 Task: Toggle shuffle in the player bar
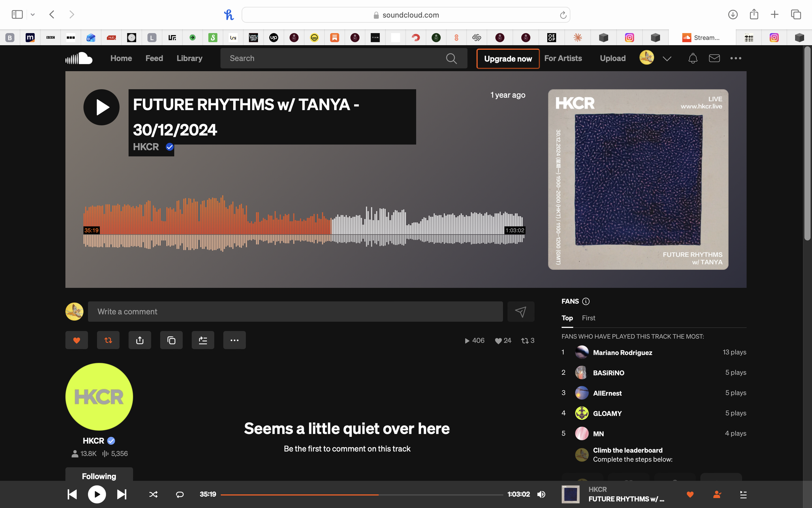153,494
